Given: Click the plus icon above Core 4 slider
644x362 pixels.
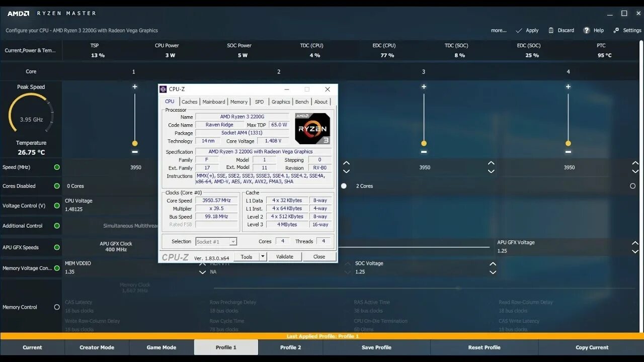Looking at the screenshot, I should coord(568,86).
